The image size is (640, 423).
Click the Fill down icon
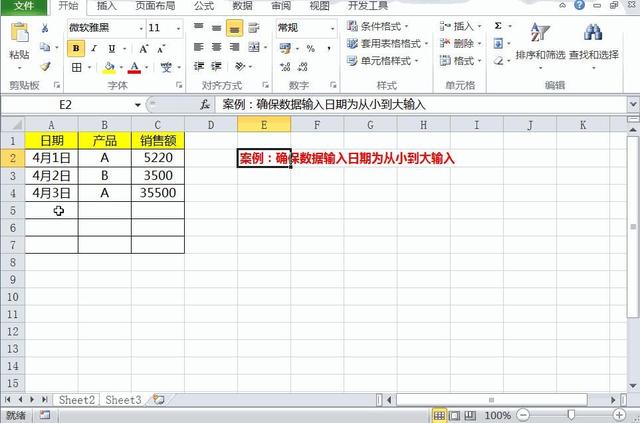pyautogui.click(x=498, y=43)
